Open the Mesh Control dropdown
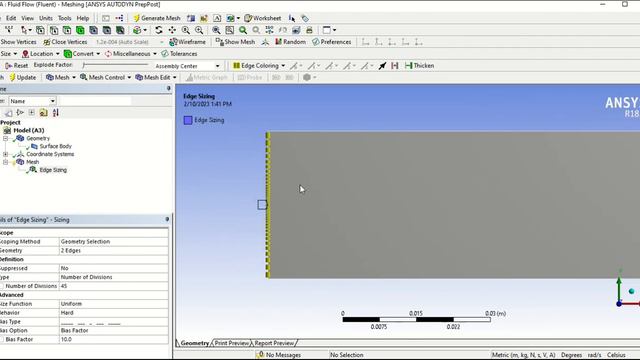 [x=105, y=77]
